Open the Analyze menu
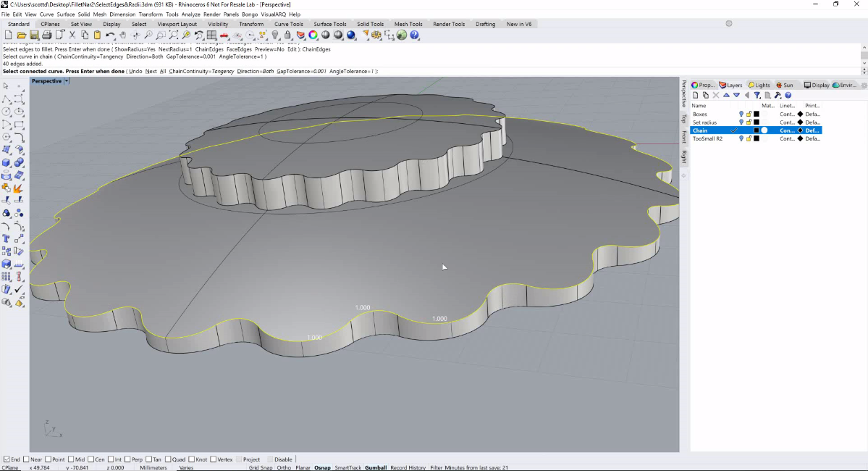 [190, 14]
